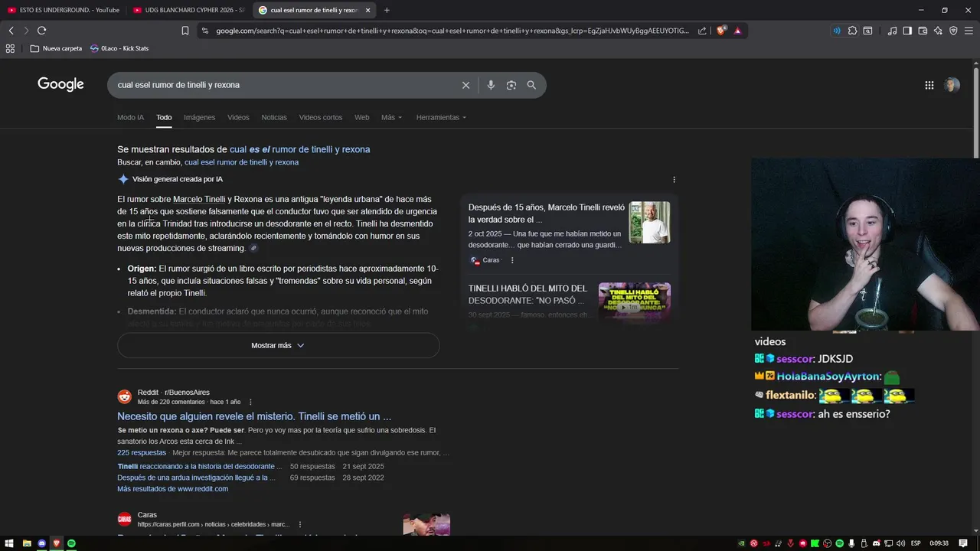Screen dimensions: 980x551
Task: Switch to the Modo IA tab
Action: 130,117
